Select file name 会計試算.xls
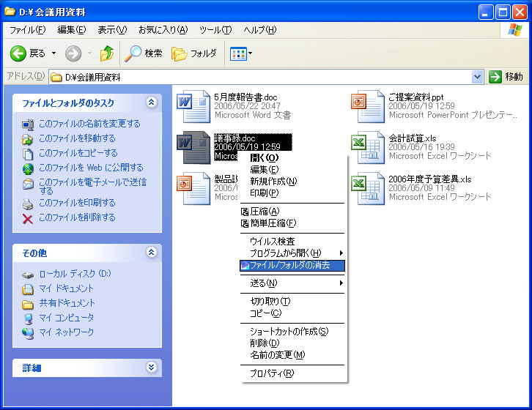Image resolution: width=532 pixels, height=410 pixels. click(413, 138)
